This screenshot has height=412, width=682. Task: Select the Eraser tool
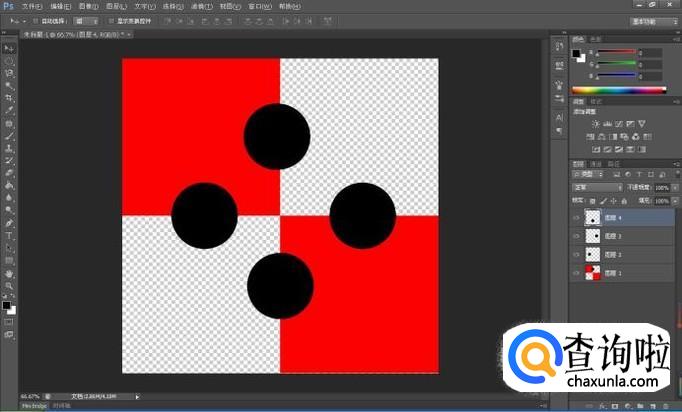tap(9, 173)
